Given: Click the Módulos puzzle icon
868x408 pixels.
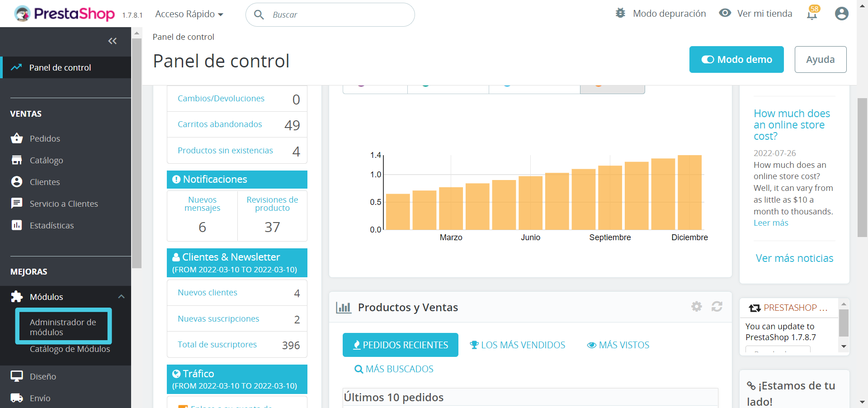Looking at the screenshot, I should (17, 297).
